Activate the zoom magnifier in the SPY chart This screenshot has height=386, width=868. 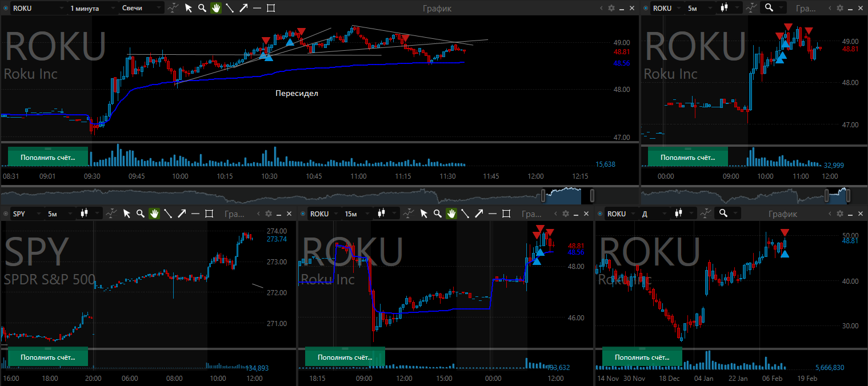141,214
